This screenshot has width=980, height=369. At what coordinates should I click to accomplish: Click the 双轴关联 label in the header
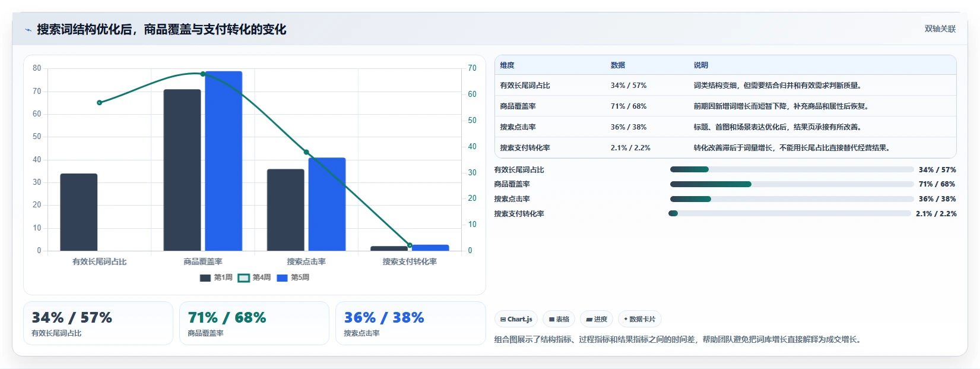940,29
